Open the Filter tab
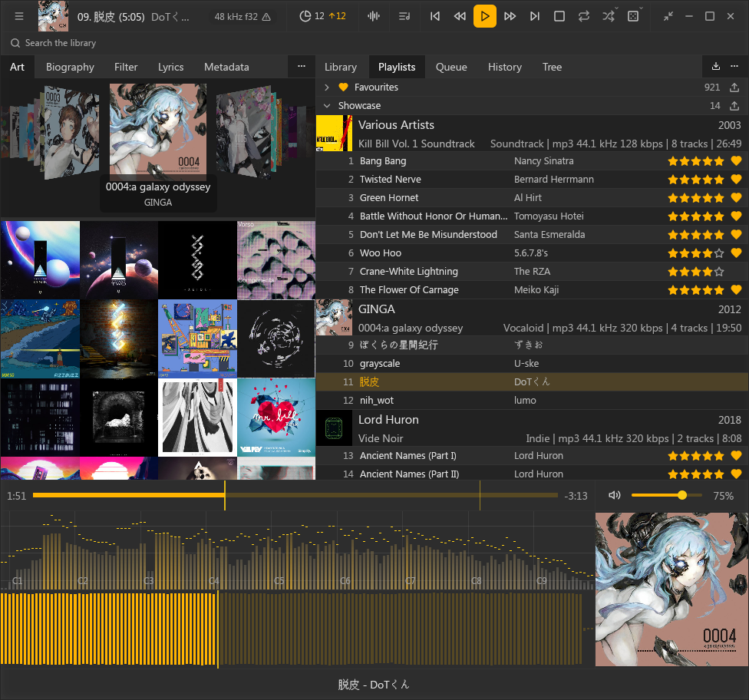Image resolution: width=749 pixels, height=700 pixels. [126, 67]
